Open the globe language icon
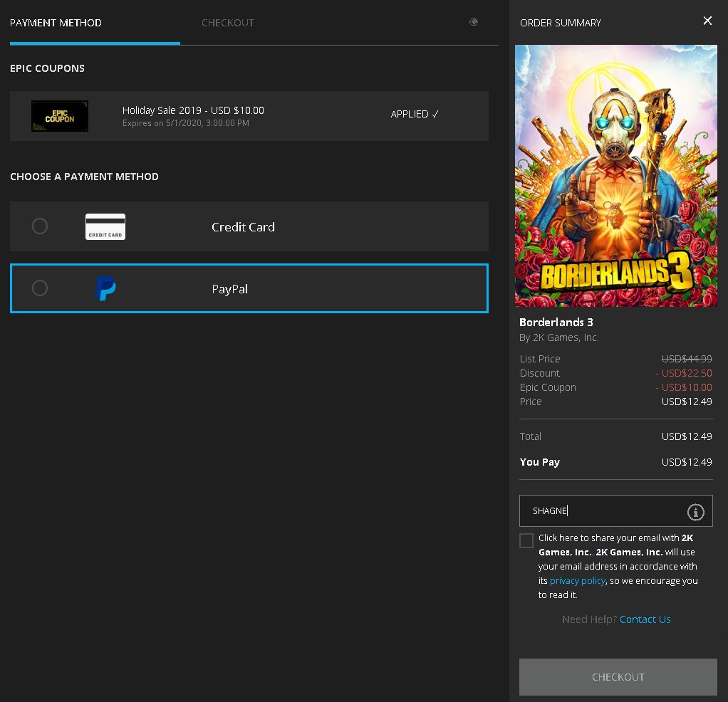The height and width of the screenshot is (702, 728). tap(473, 22)
